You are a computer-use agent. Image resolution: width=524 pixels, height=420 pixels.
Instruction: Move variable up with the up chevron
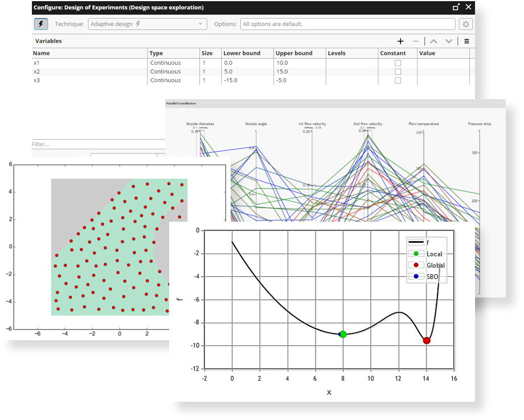(x=433, y=41)
